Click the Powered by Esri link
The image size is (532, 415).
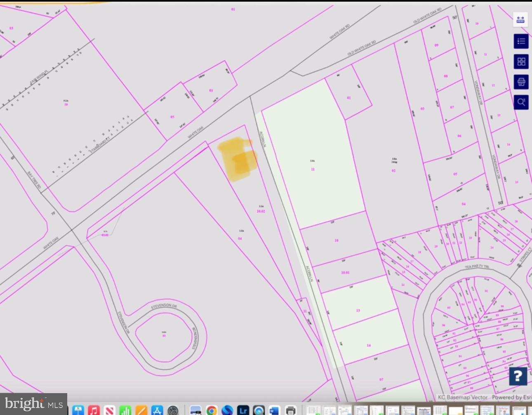coord(511,397)
